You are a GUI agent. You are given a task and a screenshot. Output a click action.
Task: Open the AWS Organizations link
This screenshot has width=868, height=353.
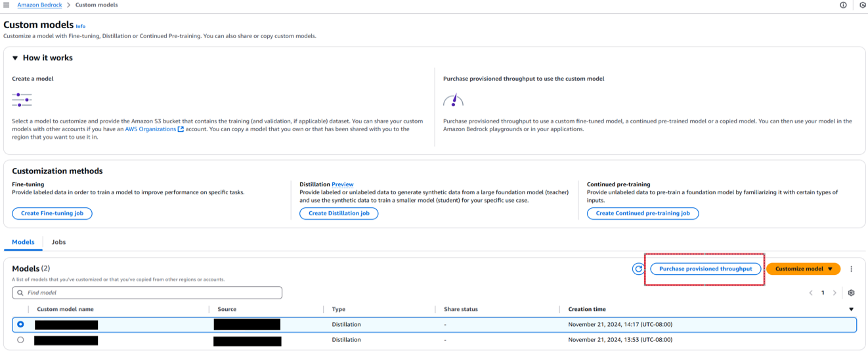tap(154, 129)
